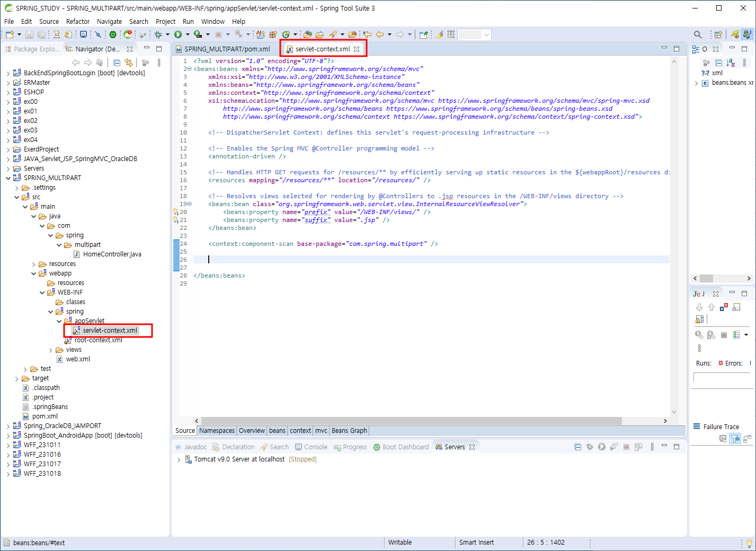Click the Search magnifier icon in top toolbar
The image size is (756, 551).
click(698, 34)
